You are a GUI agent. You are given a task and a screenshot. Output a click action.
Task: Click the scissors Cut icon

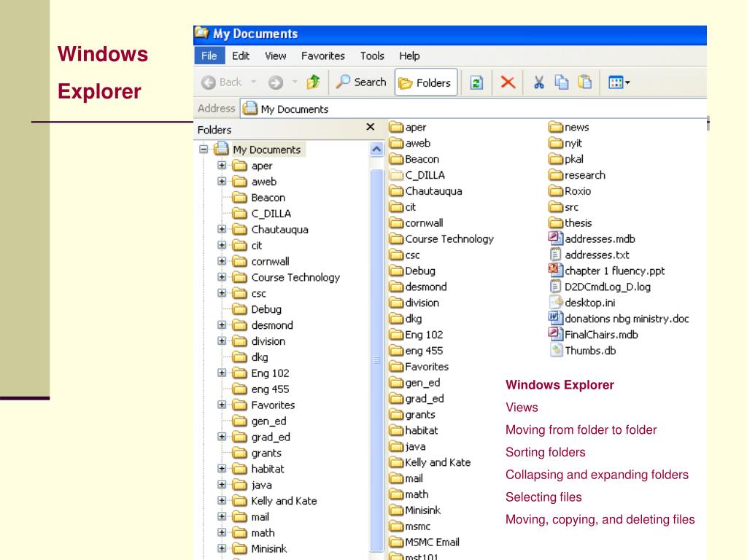(539, 82)
